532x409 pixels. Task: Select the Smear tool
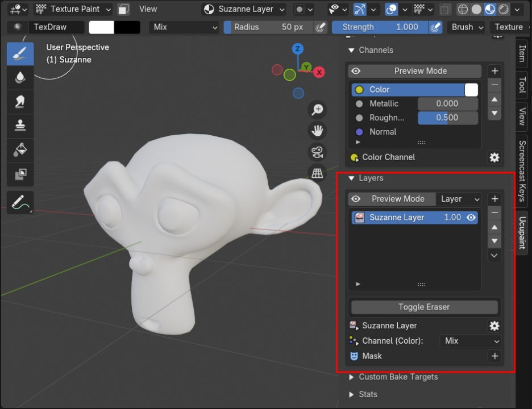(20, 102)
